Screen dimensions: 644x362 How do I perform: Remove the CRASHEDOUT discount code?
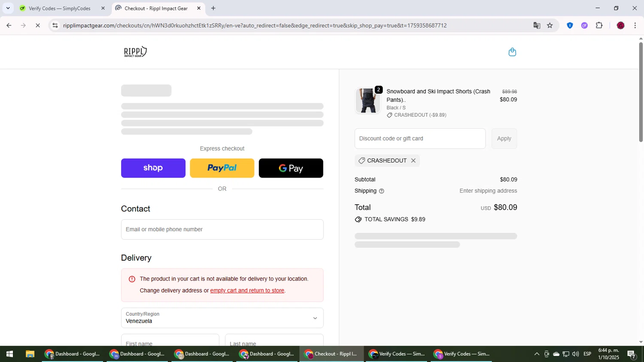point(413,160)
